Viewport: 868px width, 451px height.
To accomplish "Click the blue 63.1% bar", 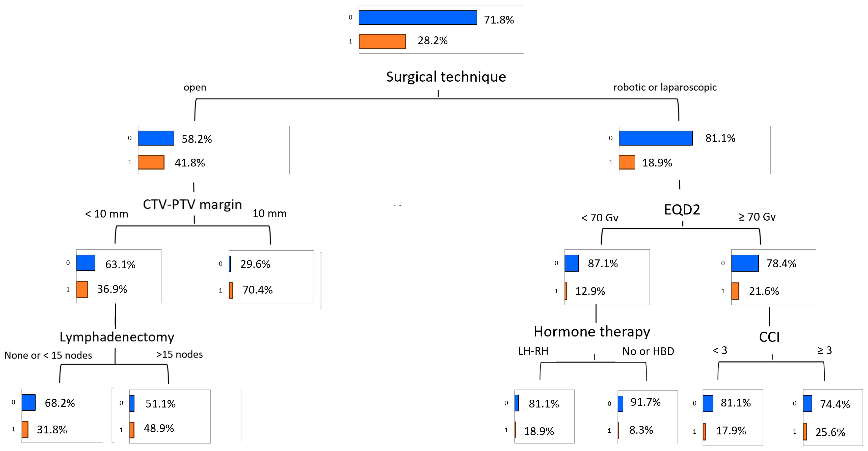I will pos(86,263).
